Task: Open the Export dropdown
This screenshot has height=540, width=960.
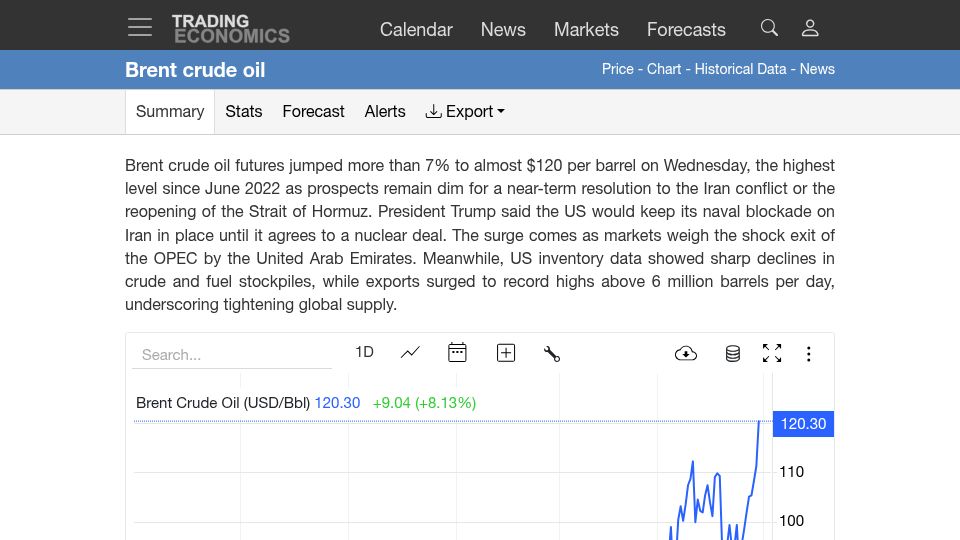Action: [465, 111]
